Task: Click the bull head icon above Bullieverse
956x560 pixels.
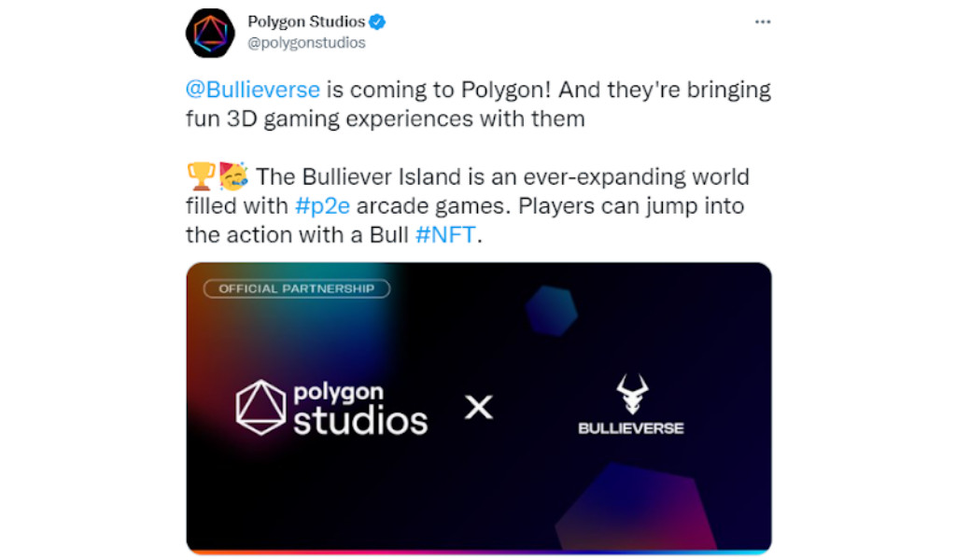Action: 632,393
